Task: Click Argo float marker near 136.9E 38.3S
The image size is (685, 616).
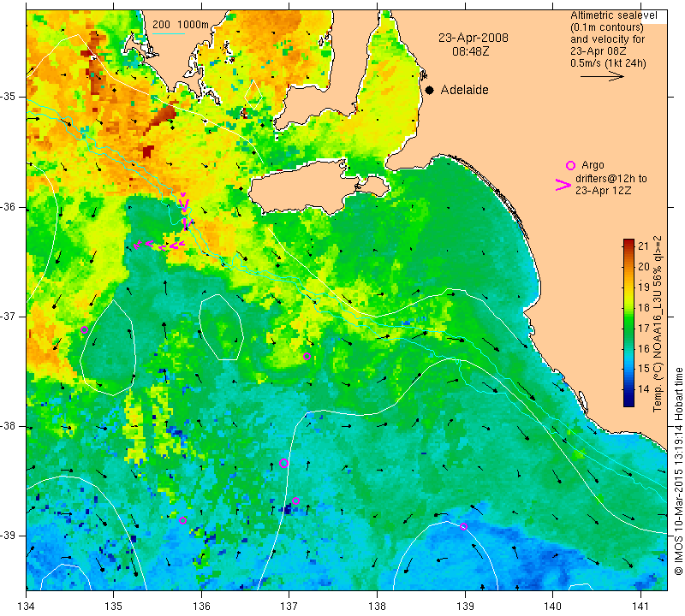Action: pos(283,463)
